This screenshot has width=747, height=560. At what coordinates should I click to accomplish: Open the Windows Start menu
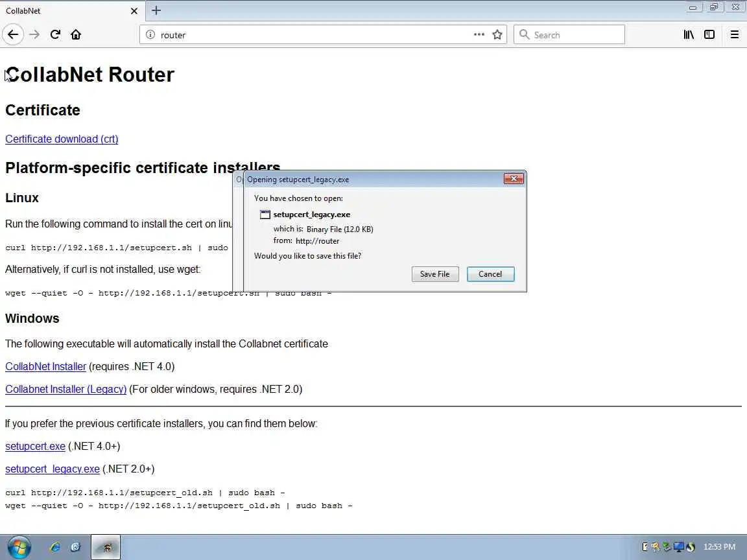[x=19, y=547]
